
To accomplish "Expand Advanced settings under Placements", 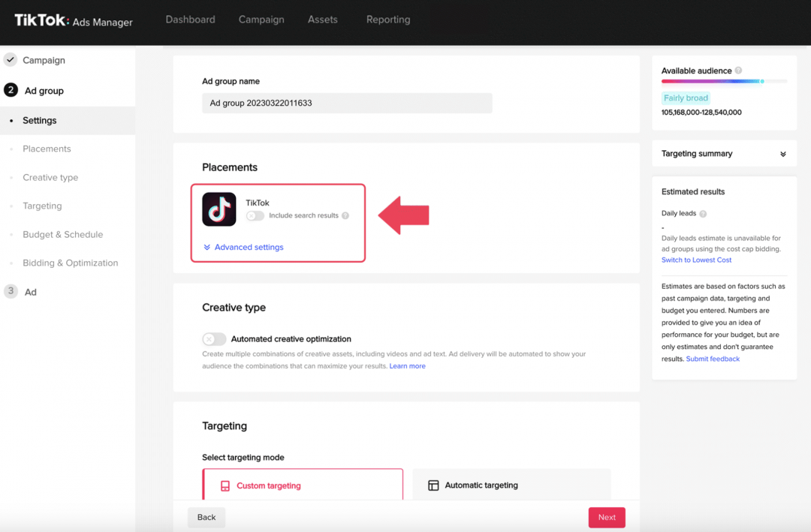I will pyautogui.click(x=243, y=247).
